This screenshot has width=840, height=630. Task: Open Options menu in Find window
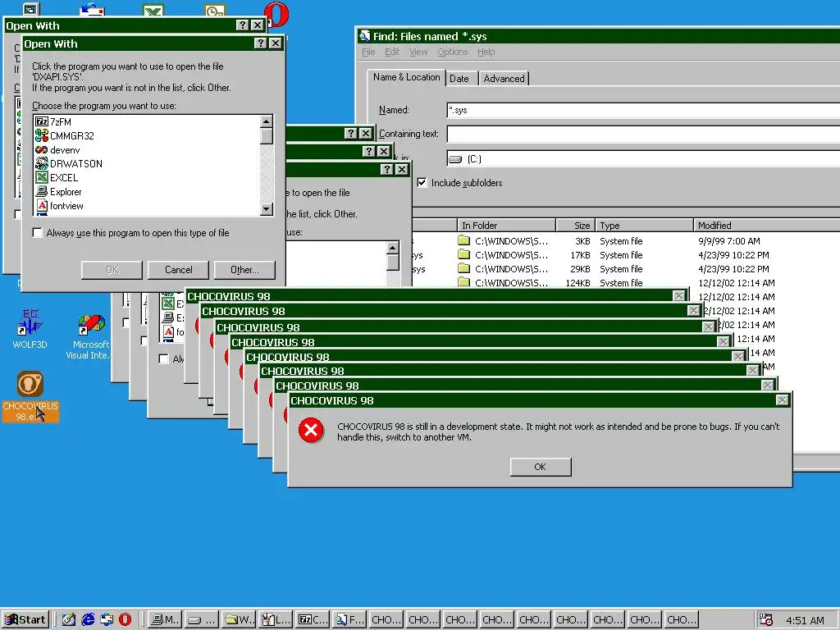point(453,52)
